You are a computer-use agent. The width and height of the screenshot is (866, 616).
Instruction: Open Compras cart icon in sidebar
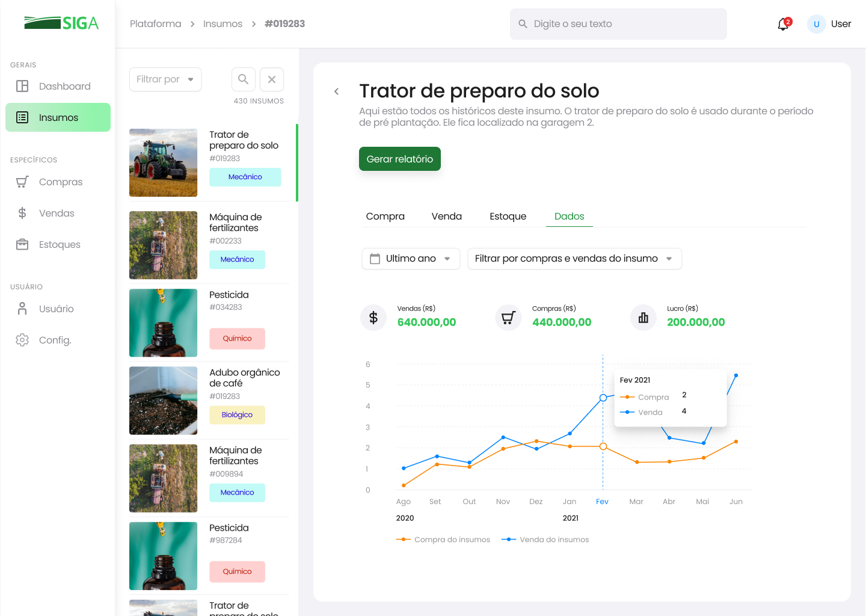coord(22,182)
